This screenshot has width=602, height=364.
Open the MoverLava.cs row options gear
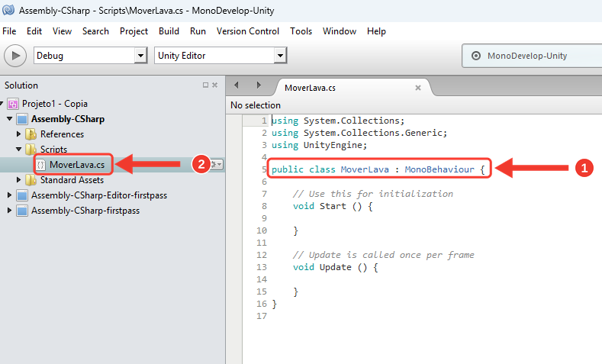217,165
